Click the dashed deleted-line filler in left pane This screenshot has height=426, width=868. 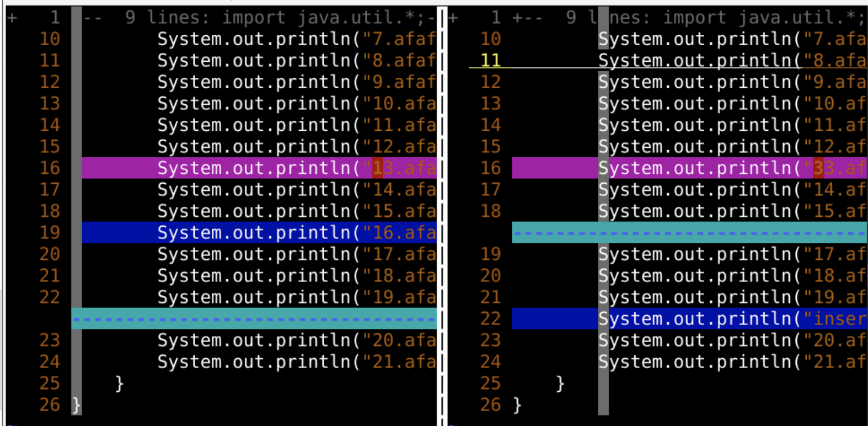254,319
